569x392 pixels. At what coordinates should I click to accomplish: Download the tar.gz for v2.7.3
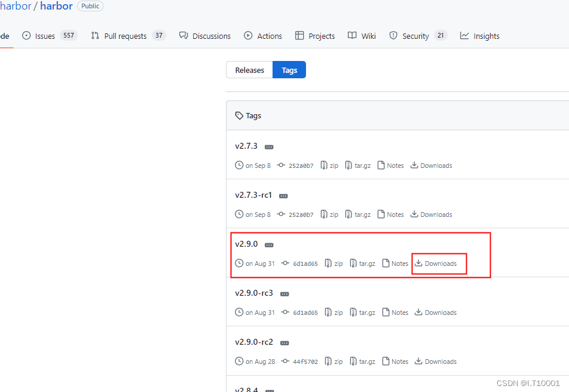(358, 166)
